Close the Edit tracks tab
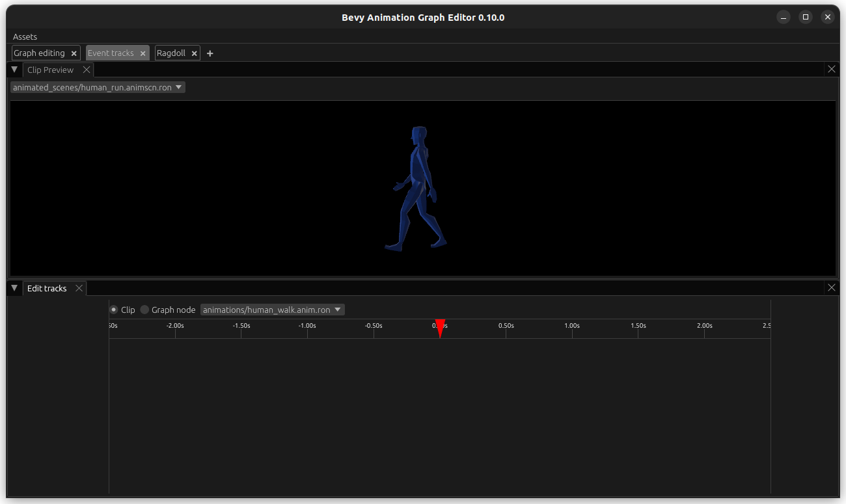The height and width of the screenshot is (504, 846). click(79, 288)
